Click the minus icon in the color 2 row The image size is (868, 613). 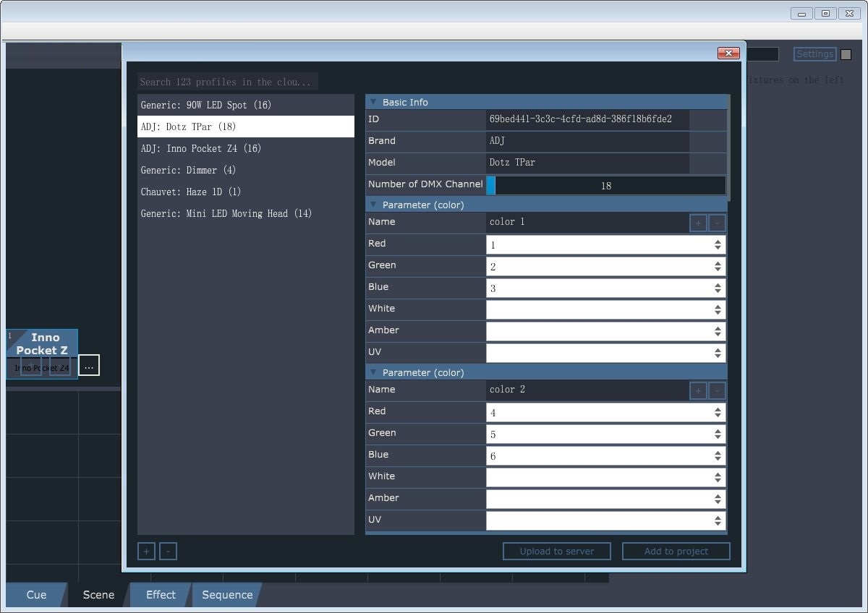click(717, 391)
